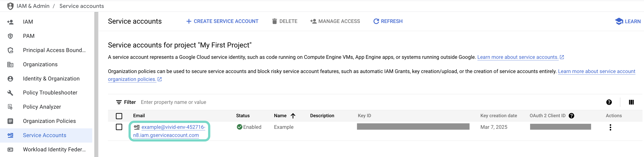Click the Workload Identity Federation icon
Viewport: 644px width, 157px height.
[10, 150]
